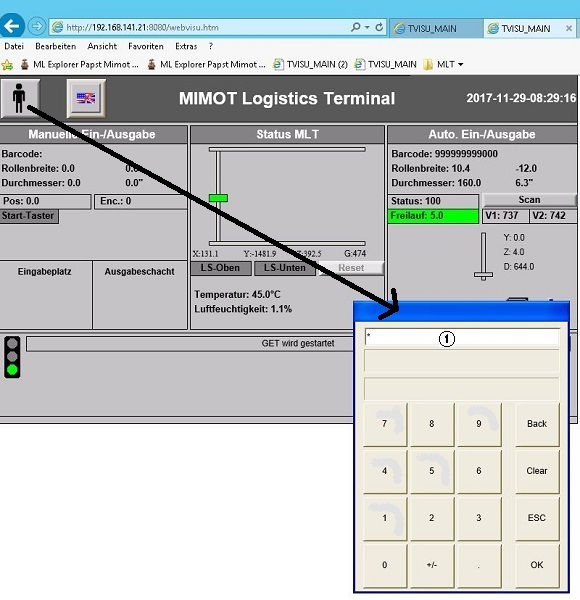The height and width of the screenshot is (600, 580).
Task: Click the browser forward arrow
Action: tap(37, 26)
